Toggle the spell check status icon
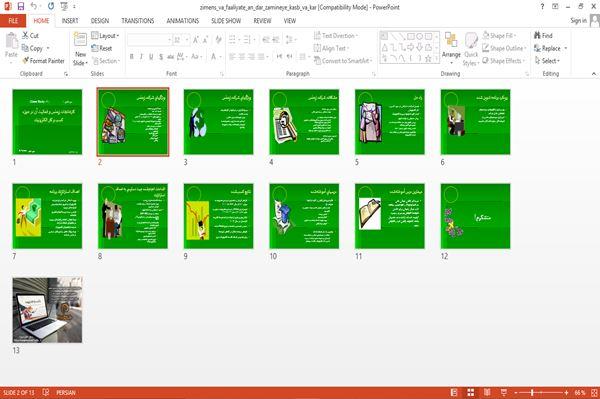Screen dimensions: 600x399 (x=46, y=392)
